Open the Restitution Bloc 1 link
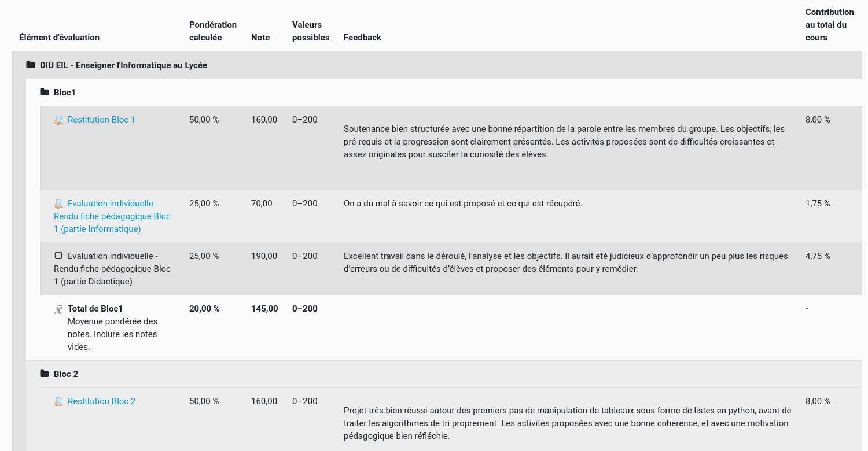The width and height of the screenshot is (868, 451). pyautogui.click(x=101, y=120)
